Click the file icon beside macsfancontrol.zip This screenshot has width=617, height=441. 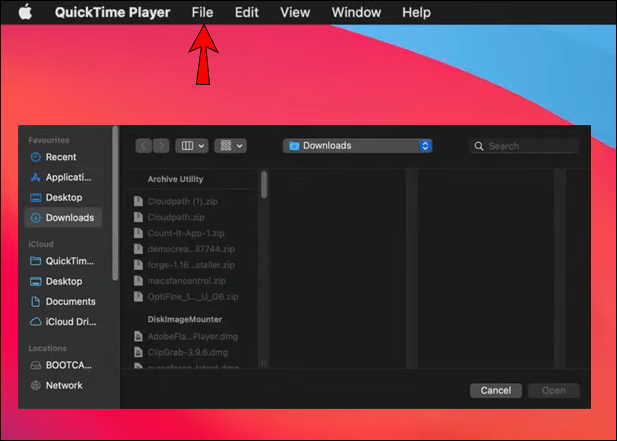(x=138, y=281)
